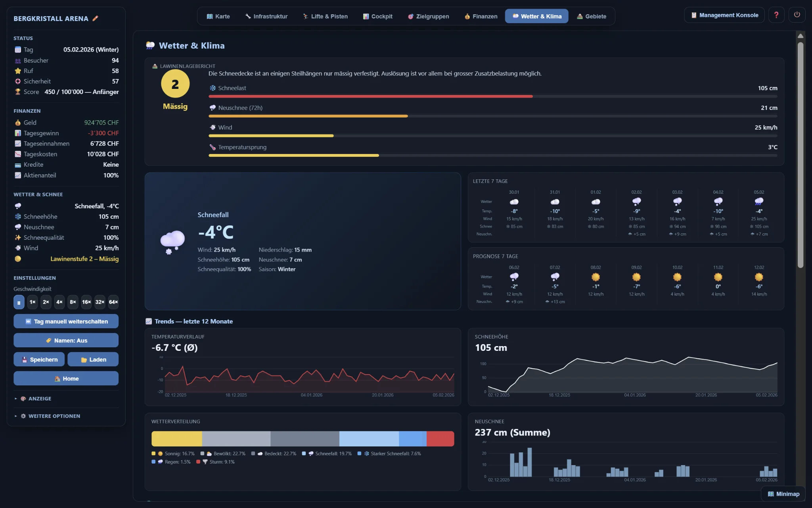Click the power icon in top right
Image resolution: width=812 pixels, height=508 pixels.
797,15
